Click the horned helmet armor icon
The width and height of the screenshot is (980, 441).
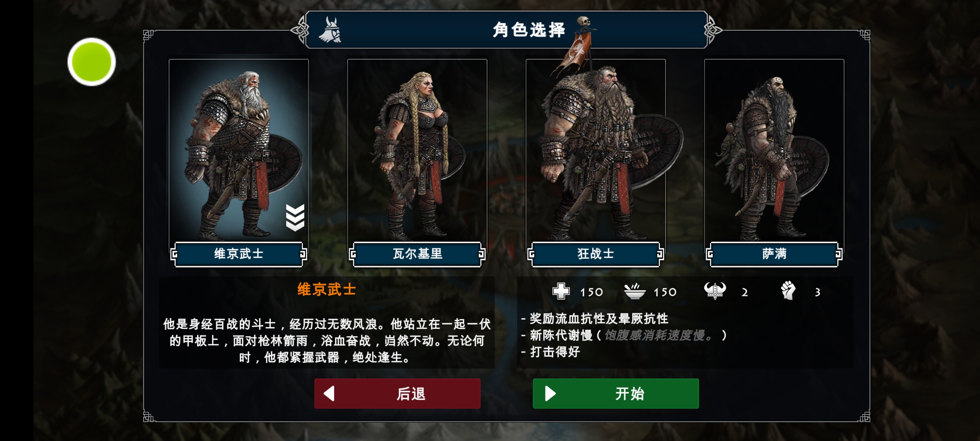[x=715, y=291]
